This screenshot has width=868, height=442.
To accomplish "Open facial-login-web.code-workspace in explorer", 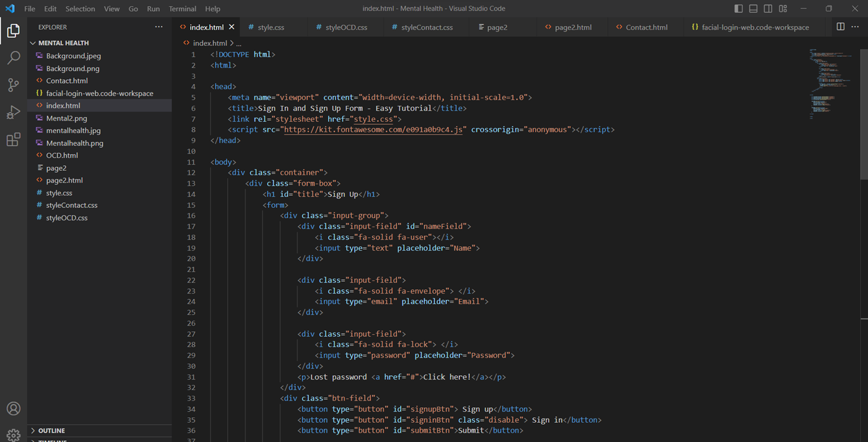I will pyautogui.click(x=99, y=93).
